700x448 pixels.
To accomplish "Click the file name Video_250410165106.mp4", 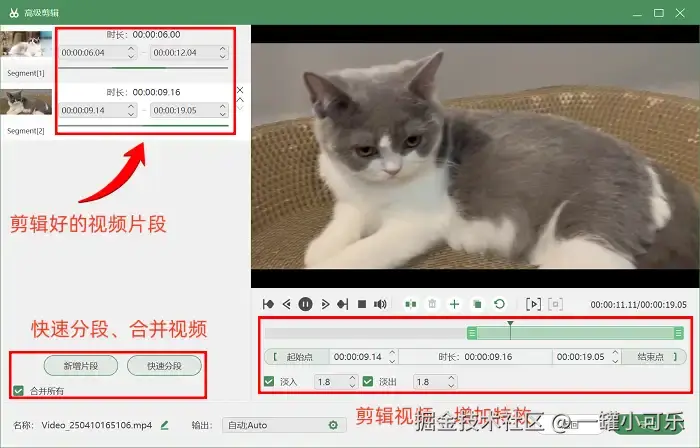I will click(x=97, y=425).
